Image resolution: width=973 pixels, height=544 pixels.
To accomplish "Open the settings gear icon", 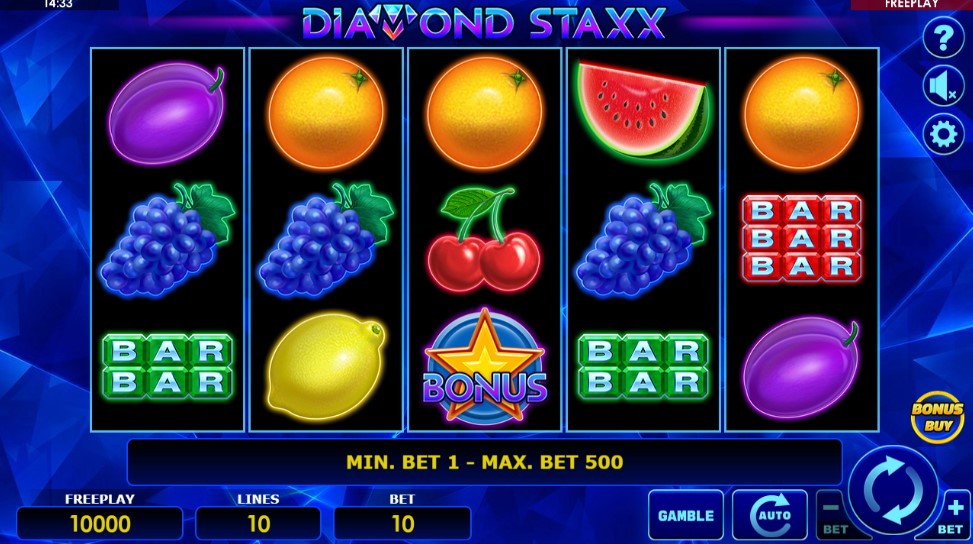I will (943, 135).
